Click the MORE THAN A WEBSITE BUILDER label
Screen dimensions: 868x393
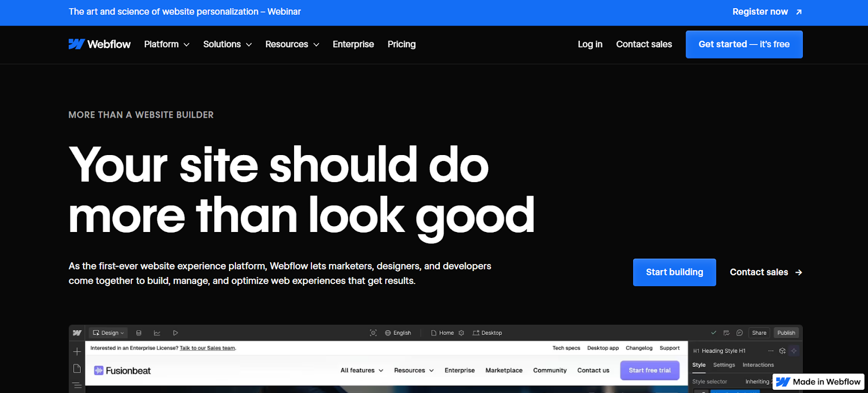(x=141, y=115)
